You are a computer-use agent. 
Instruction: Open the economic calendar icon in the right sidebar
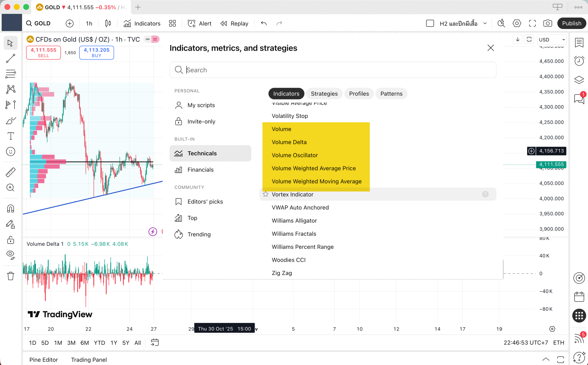[579, 297]
